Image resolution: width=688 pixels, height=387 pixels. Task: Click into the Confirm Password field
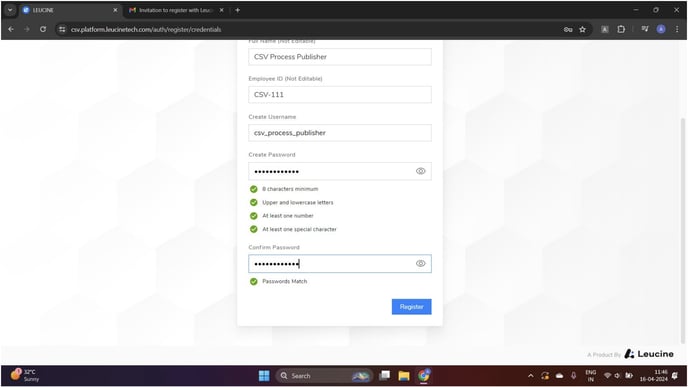(340, 264)
